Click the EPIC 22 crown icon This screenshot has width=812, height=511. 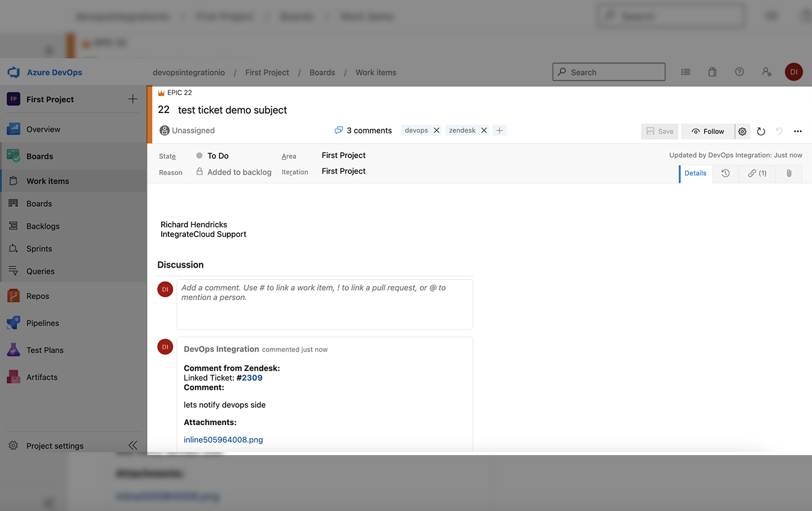pos(161,93)
